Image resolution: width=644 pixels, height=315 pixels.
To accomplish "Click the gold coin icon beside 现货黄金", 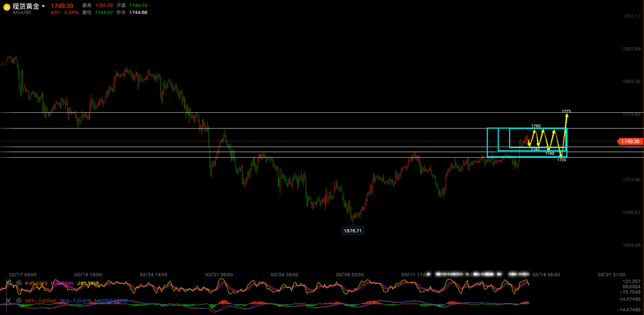I will coord(7,6).
